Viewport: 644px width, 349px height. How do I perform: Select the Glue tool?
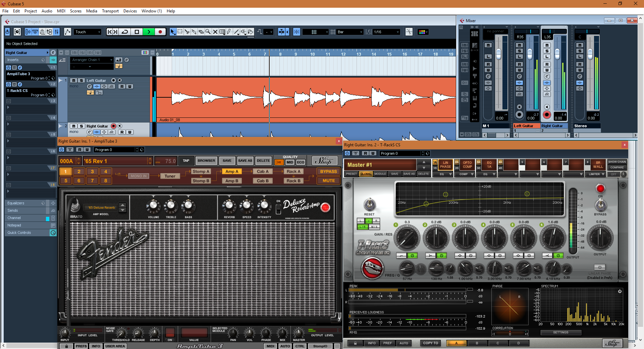(x=194, y=32)
